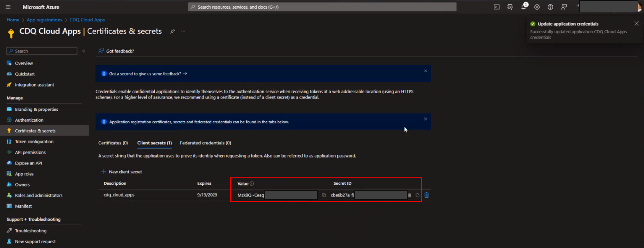Screen dimensions: 644x248
Task: Switch to the Certificates (0) tab
Action: [113, 143]
